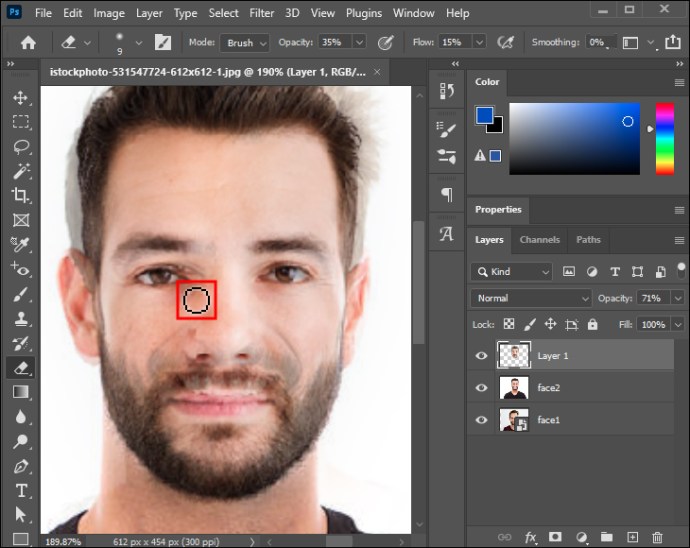The height and width of the screenshot is (548, 690).
Task: Add a layer mask from Layers panel
Action: point(555,537)
